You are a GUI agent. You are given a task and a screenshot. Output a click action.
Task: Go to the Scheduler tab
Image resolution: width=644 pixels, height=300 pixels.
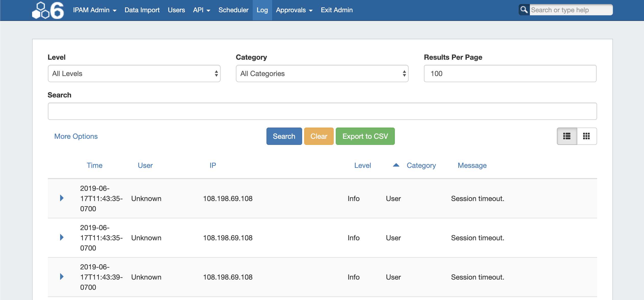(x=233, y=10)
